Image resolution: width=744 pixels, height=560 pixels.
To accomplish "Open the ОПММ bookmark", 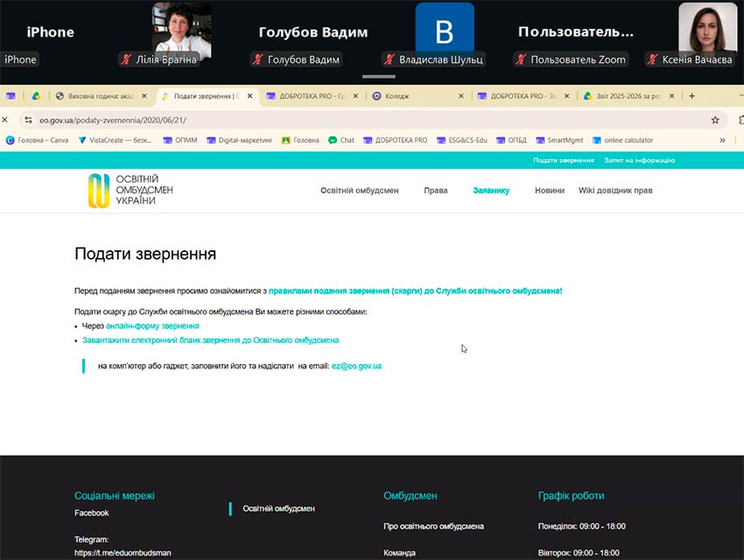I will [179, 140].
